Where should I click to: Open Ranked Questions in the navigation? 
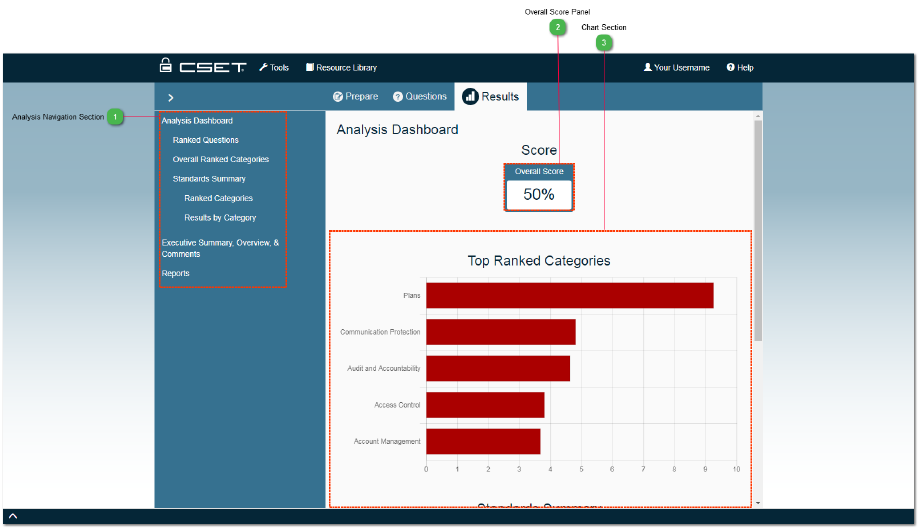click(205, 140)
